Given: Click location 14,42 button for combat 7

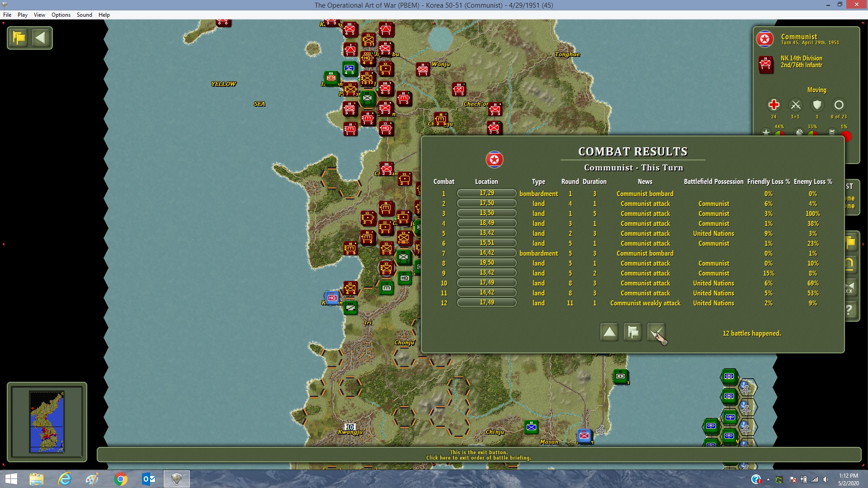Looking at the screenshot, I should click(487, 253).
